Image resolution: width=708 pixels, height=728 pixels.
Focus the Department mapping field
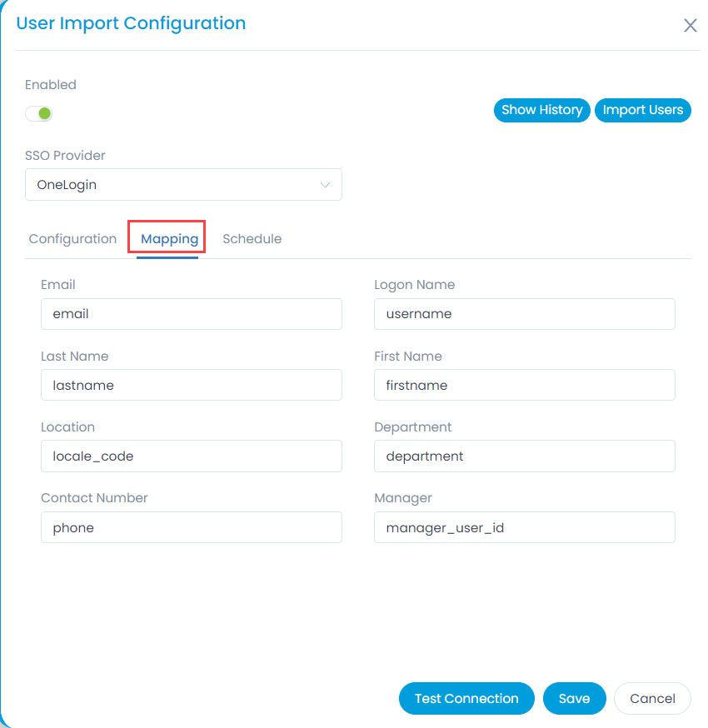(525, 456)
